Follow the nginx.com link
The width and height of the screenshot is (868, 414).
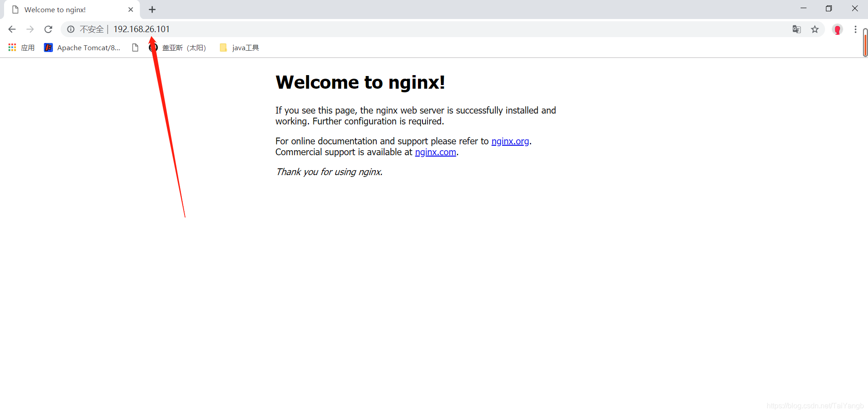[x=436, y=152]
